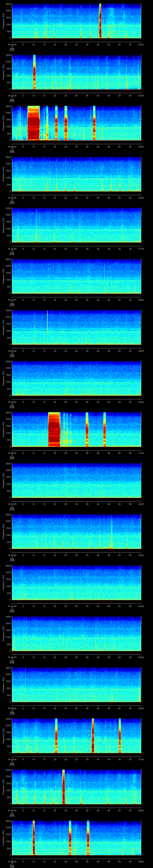Click the 16:35:00 start time label
The height and width of the screenshot is (868, 153).
pos(12,708)
